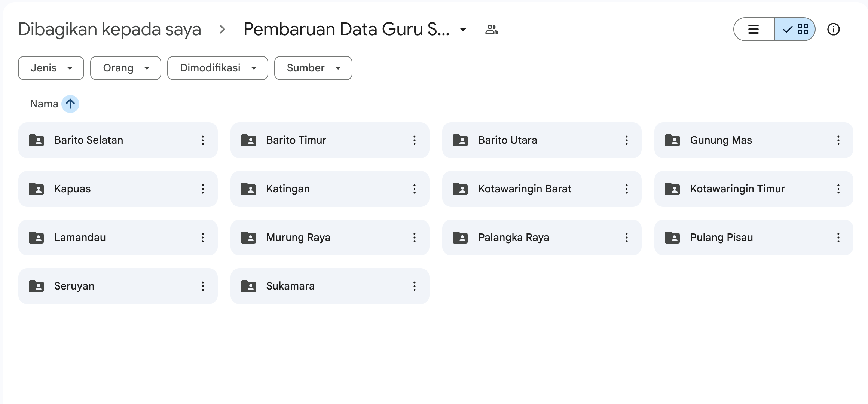Click the shared people icon near title
This screenshot has width=868, height=404.
click(491, 29)
